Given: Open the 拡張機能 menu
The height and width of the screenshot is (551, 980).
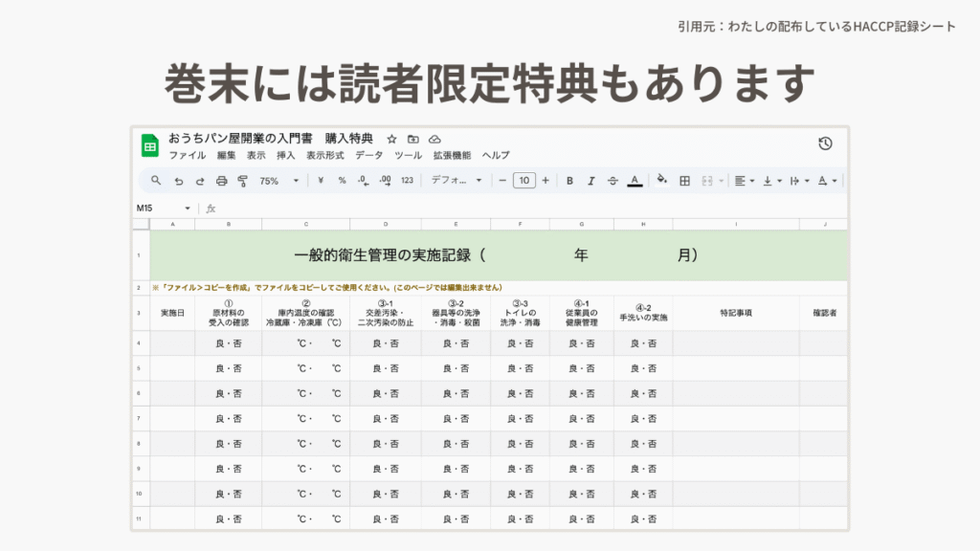Looking at the screenshot, I should point(452,155).
